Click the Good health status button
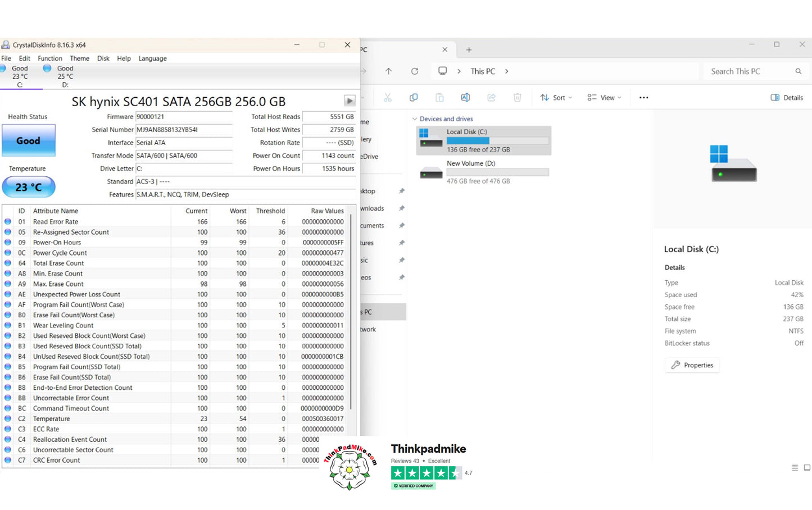812x510 pixels. [x=29, y=140]
